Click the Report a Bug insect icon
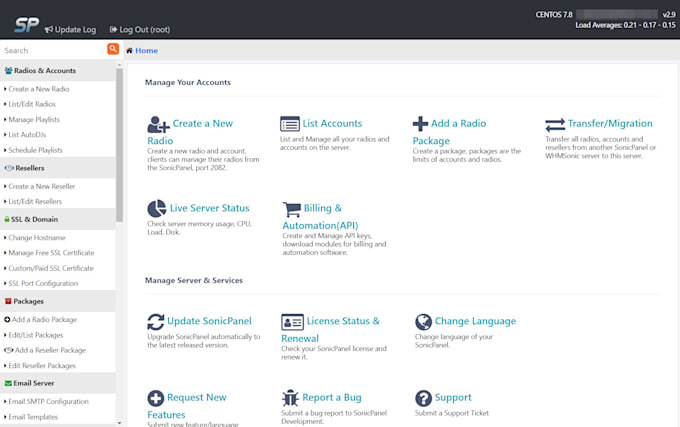Screen dimensions: 680x427 click(x=290, y=398)
